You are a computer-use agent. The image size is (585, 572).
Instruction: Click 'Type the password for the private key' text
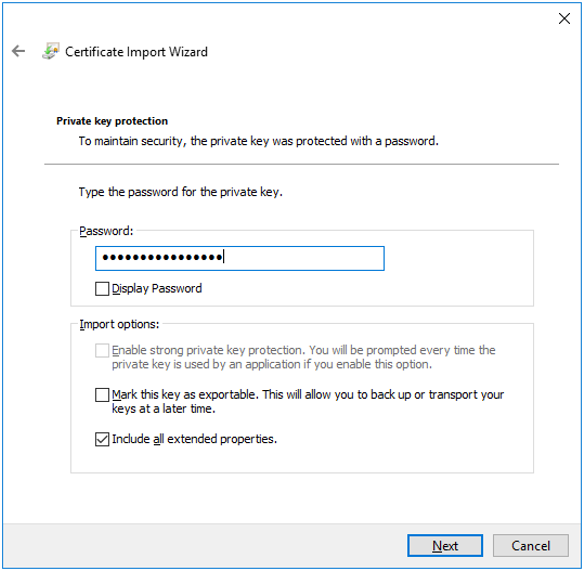tap(181, 192)
